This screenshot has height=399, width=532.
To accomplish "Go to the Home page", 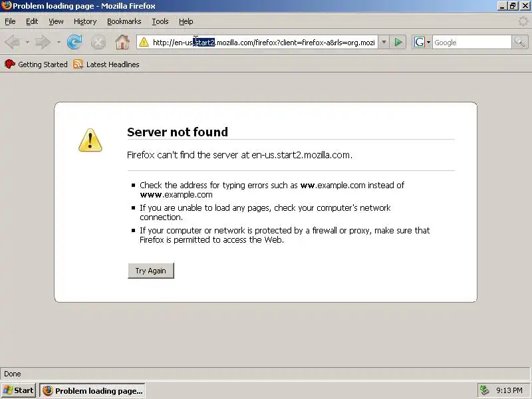I will [122, 42].
